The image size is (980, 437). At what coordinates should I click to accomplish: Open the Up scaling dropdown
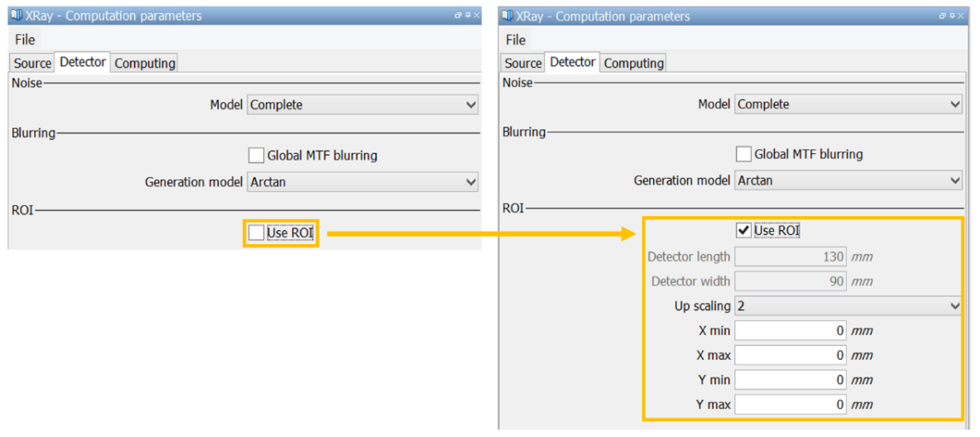pos(848,305)
